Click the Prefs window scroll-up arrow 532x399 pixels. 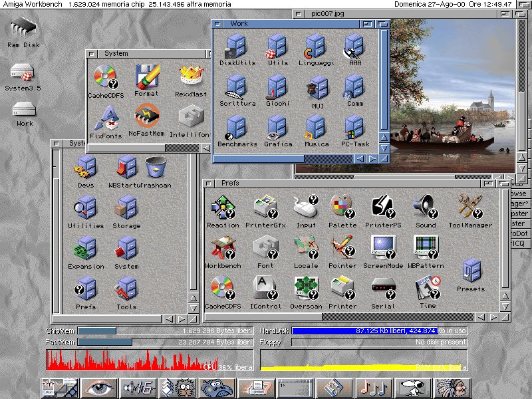click(x=505, y=296)
